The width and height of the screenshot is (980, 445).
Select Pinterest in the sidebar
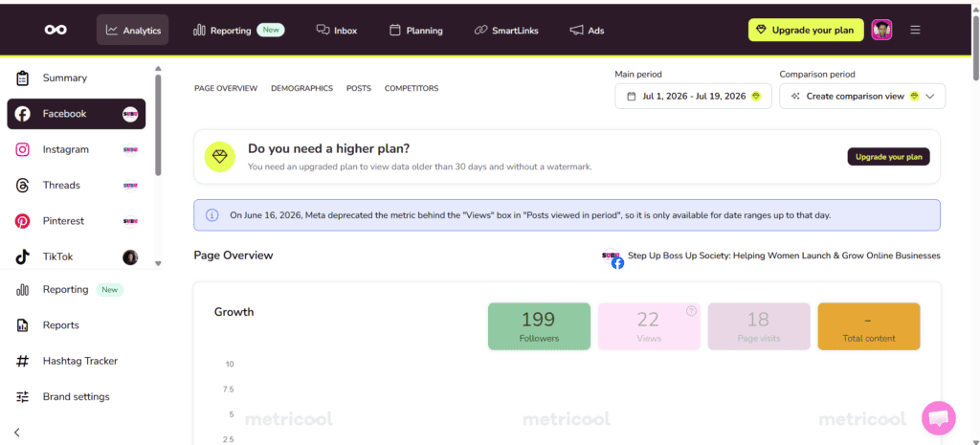77,221
